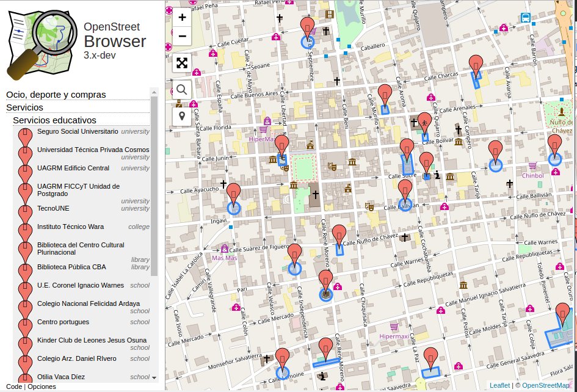Click the geolocation pin button
Screen dimensions: 577x392
[x=182, y=116]
